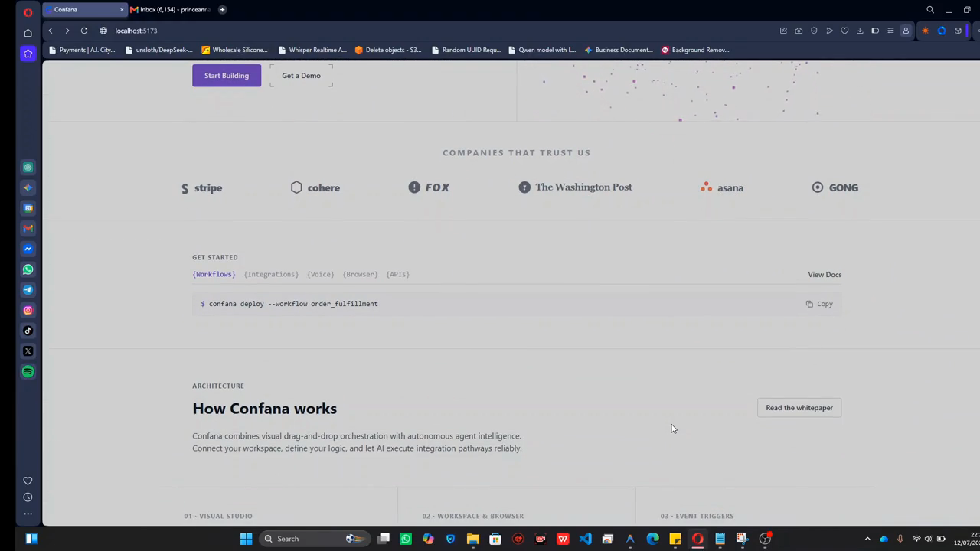Open Instagram from the sidebar
Image resolution: width=980 pixels, height=551 pixels.
(x=28, y=310)
